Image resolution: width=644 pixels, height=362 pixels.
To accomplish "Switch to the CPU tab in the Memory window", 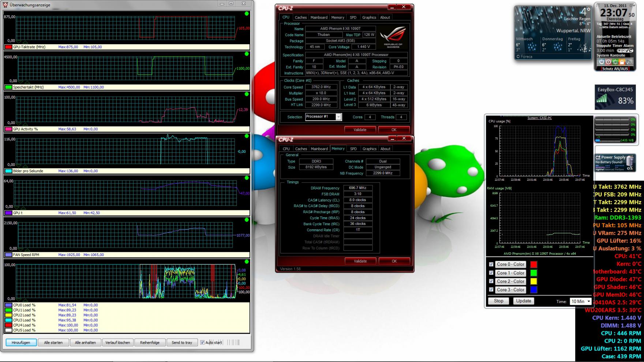I will click(x=286, y=149).
